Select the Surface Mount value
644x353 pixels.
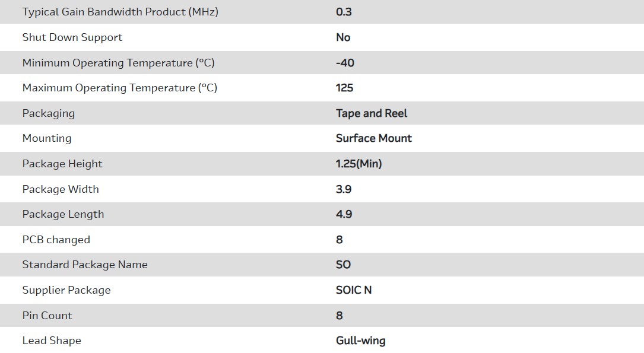[x=373, y=138]
